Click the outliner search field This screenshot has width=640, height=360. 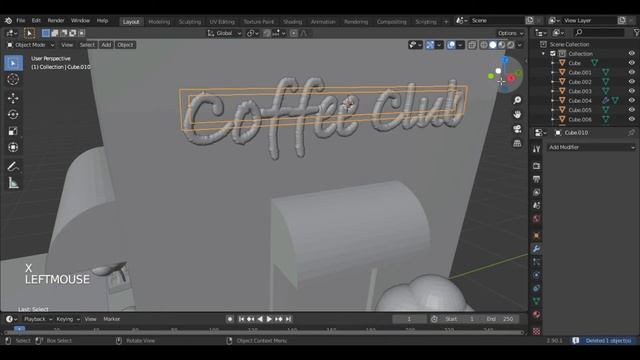[598, 32]
